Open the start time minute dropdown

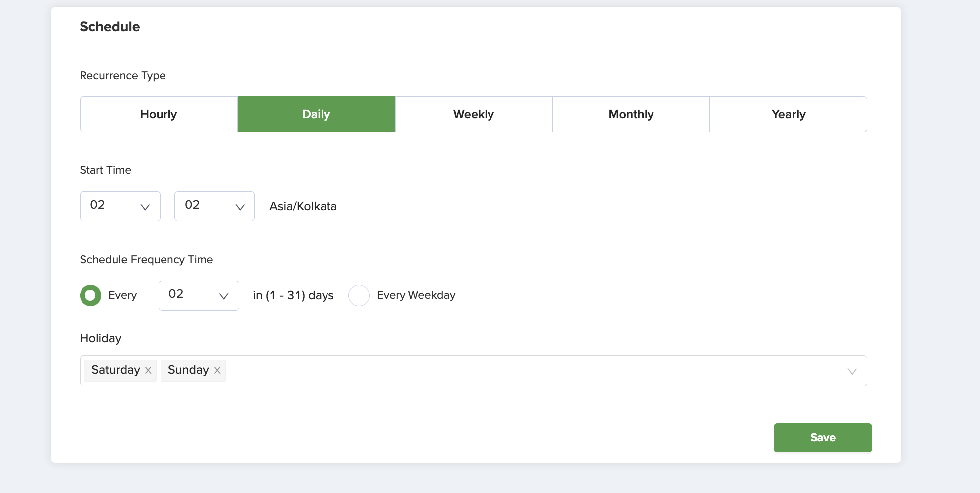click(x=215, y=206)
